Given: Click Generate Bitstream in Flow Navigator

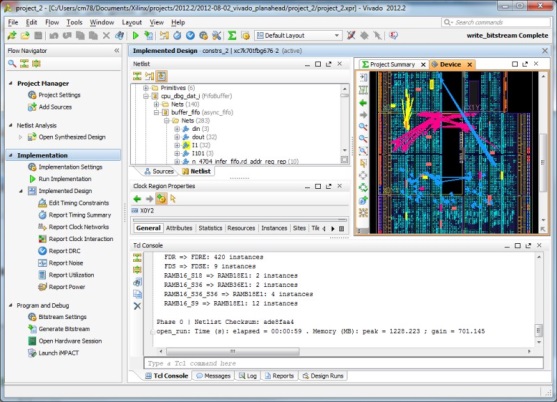Looking at the screenshot, I should [64, 329].
